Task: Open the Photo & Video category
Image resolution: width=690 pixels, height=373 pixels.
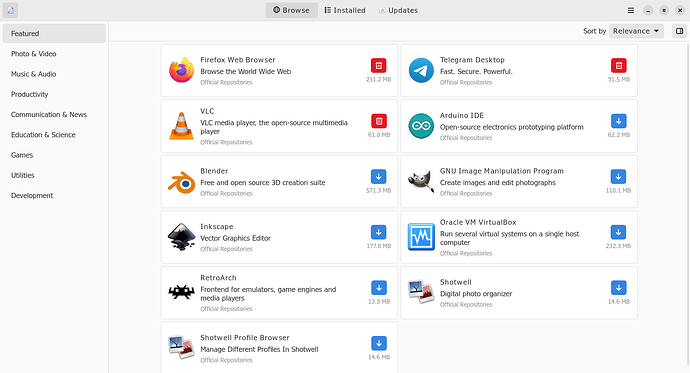Action: (54, 54)
